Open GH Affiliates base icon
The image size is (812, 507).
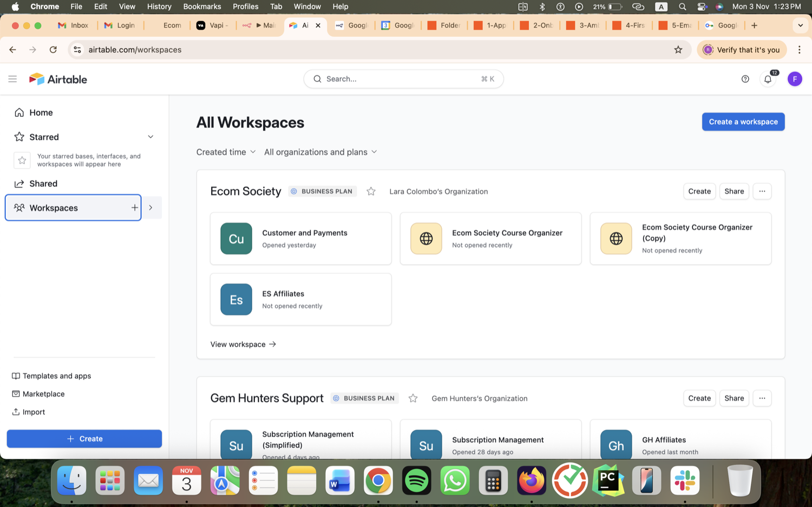(x=616, y=445)
